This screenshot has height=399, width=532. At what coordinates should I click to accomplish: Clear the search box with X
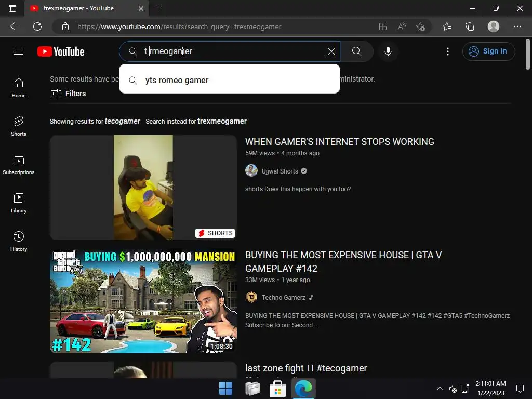[331, 51]
